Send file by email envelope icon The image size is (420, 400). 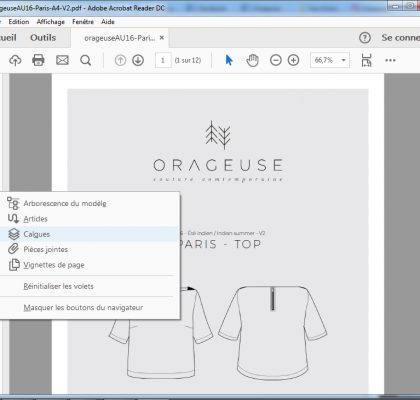[x=62, y=60]
